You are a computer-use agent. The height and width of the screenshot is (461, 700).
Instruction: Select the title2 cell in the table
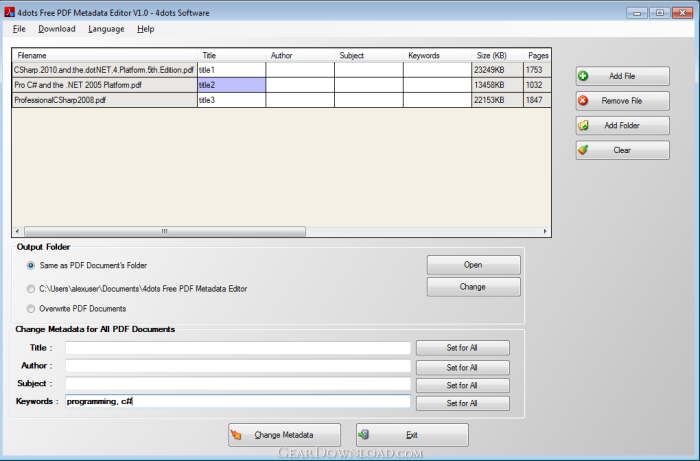pyautogui.click(x=231, y=85)
